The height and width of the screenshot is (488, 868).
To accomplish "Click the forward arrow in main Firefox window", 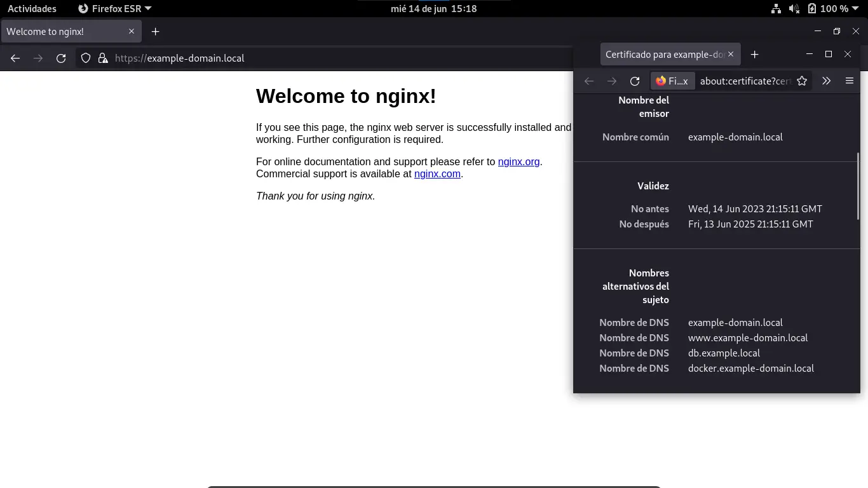I will [x=38, y=58].
